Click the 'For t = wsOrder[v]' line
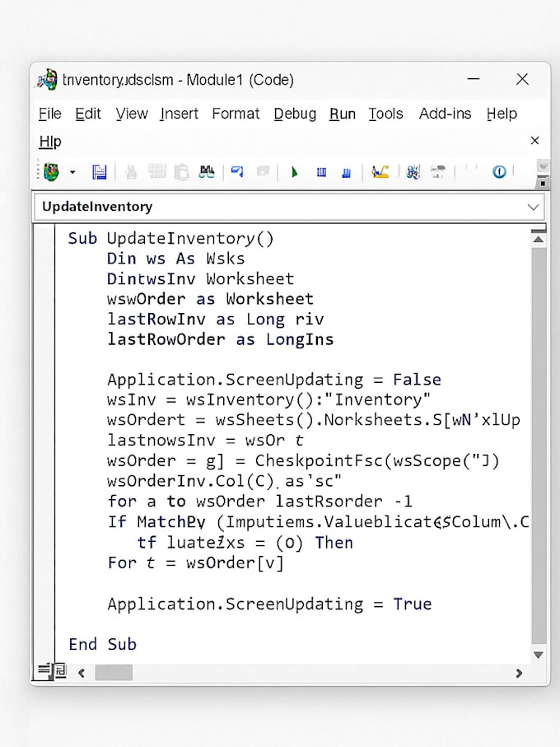 pyautogui.click(x=196, y=563)
